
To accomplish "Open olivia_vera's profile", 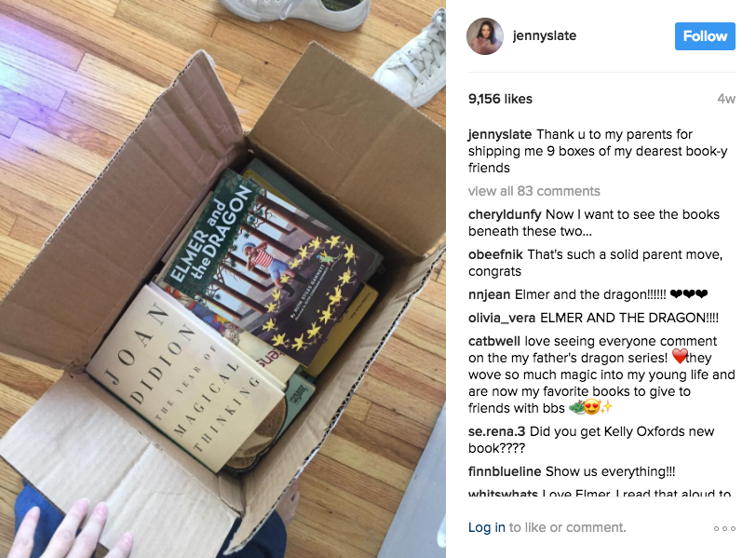I will coord(502,318).
